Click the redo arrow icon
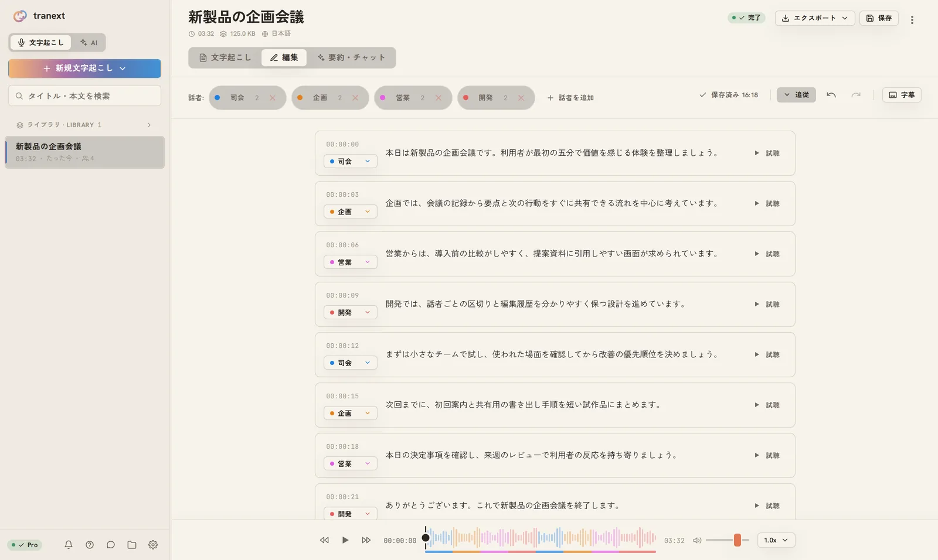Screen dimensions: 938x560 coord(856,95)
